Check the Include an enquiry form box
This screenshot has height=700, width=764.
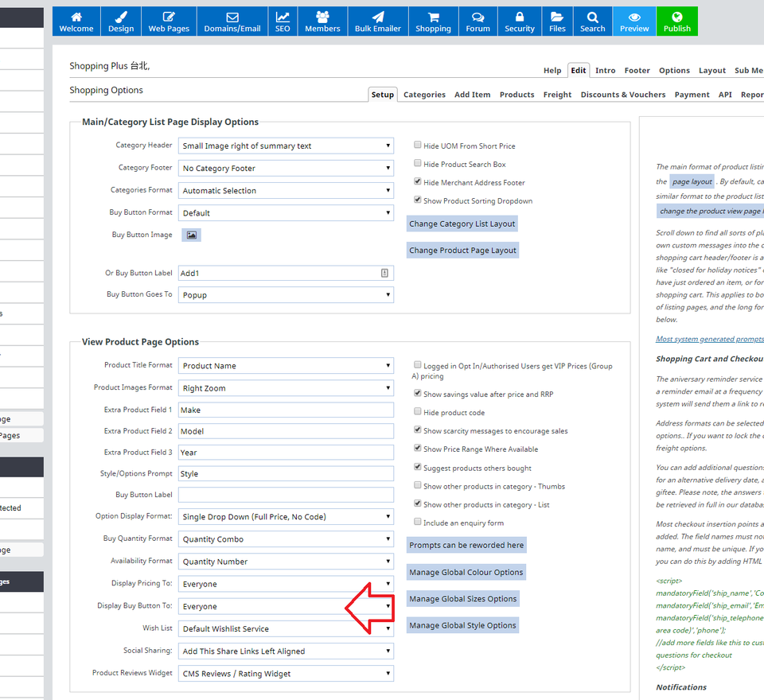pos(418,523)
